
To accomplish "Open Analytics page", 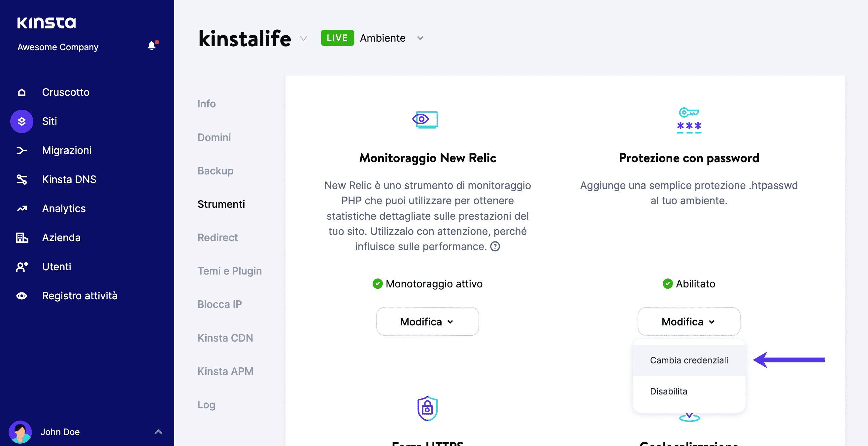I will [x=64, y=208].
